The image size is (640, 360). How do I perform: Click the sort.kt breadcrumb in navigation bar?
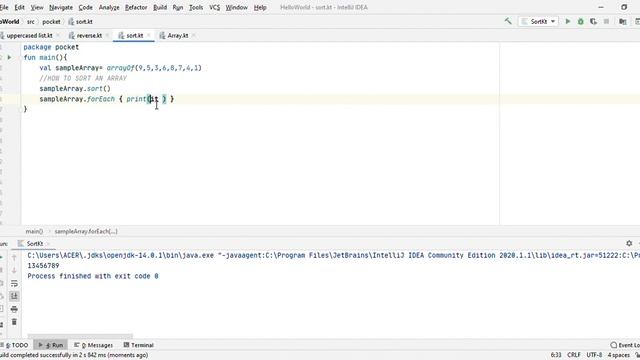81,22
